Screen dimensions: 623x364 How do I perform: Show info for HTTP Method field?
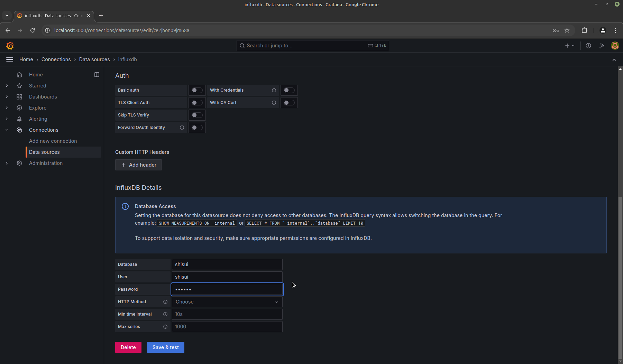(165, 302)
